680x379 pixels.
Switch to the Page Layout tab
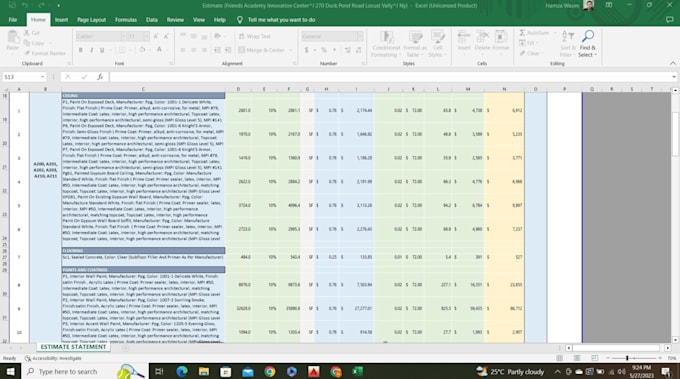point(92,20)
